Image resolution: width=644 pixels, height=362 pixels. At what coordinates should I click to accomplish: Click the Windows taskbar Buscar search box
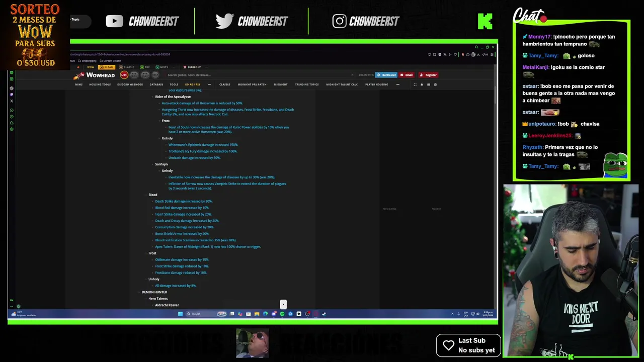tap(206, 314)
